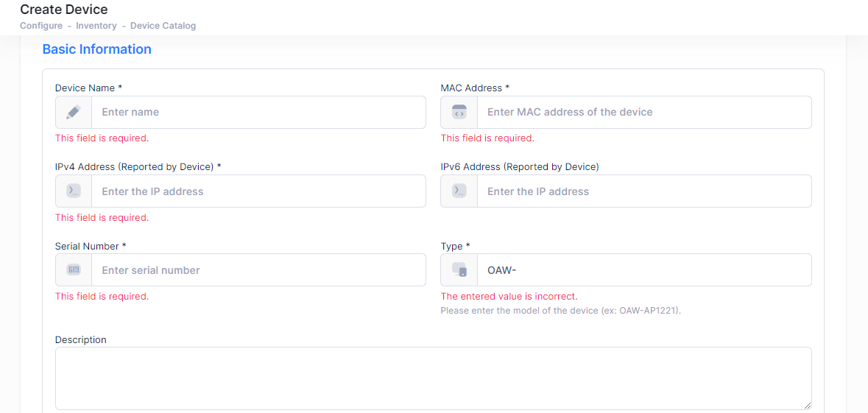Click the terminal icon for IPv6 Address
The width and height of the screenshot is (868, 413).
point(459,191)
